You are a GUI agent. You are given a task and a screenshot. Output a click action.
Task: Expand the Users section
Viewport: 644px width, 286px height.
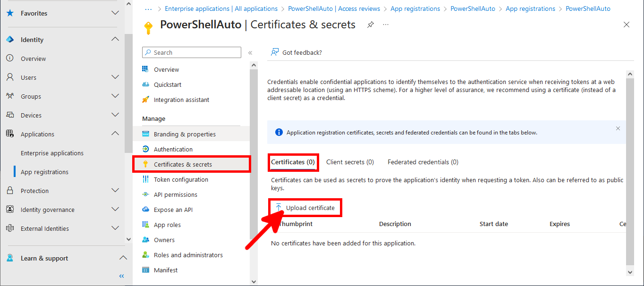click(115, 77)
